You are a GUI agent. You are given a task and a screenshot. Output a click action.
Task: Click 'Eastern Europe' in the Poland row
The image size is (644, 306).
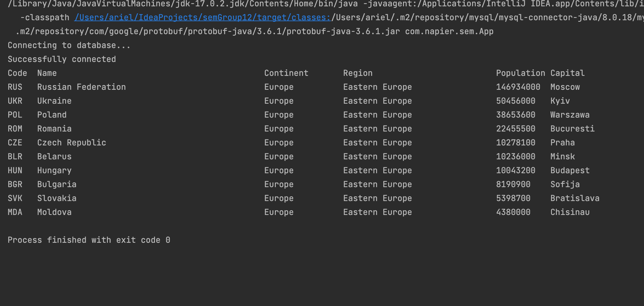click(378, 115)
